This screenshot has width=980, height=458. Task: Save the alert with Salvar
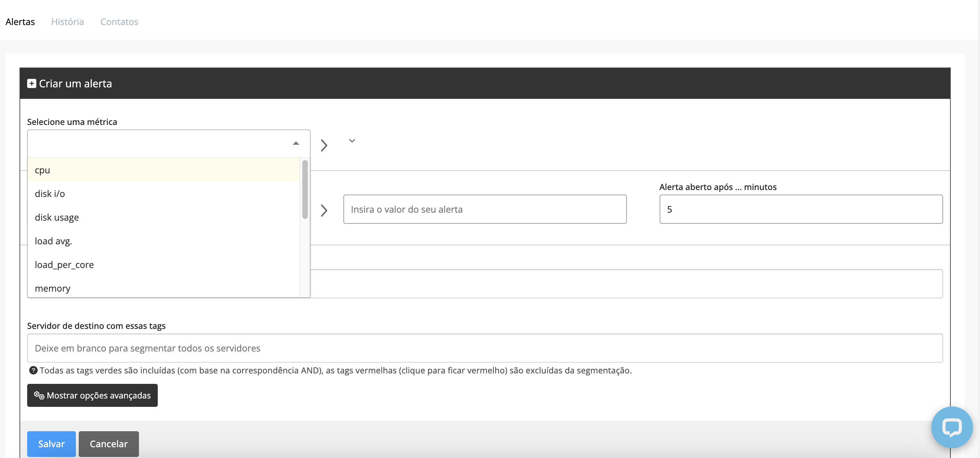[x=51, y=443]
